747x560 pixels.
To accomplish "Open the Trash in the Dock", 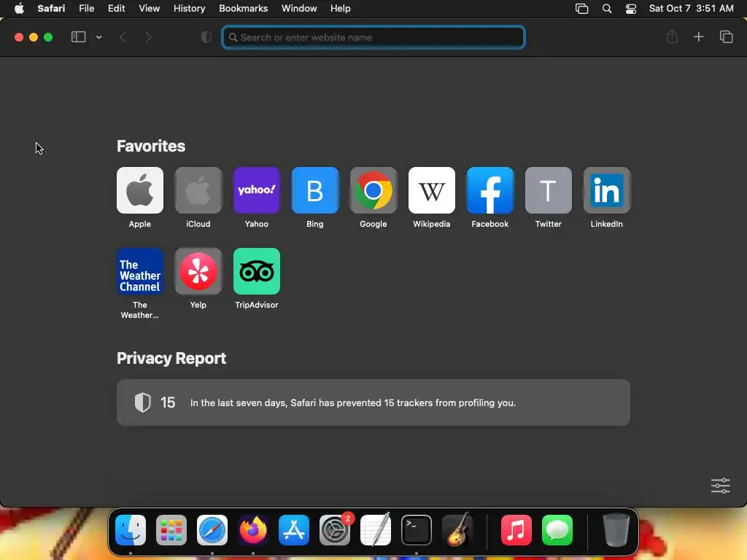I will click(x=616, y=529).
